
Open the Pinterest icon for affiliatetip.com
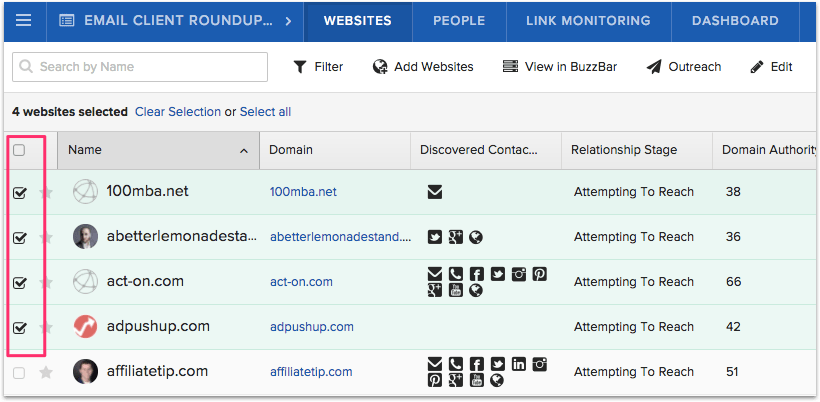pos(435,380)
